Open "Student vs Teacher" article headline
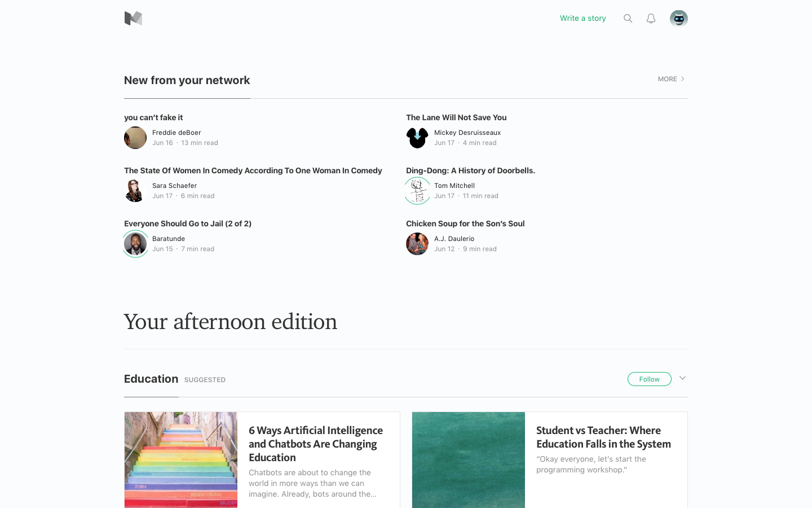 point(603,437)
